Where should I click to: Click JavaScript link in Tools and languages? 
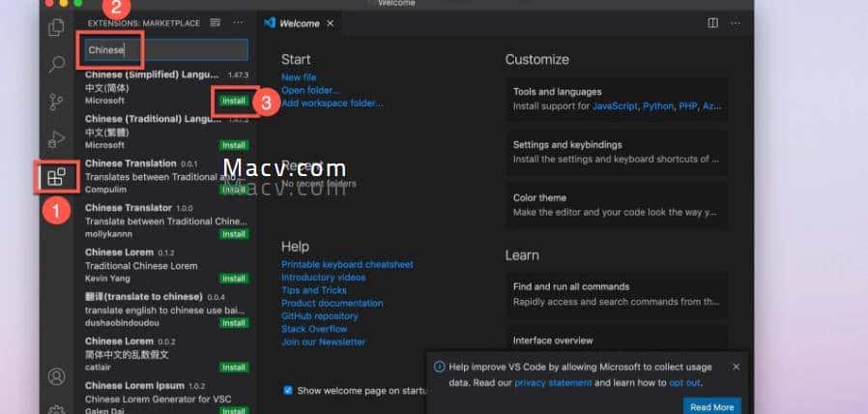tap(615, 105)
